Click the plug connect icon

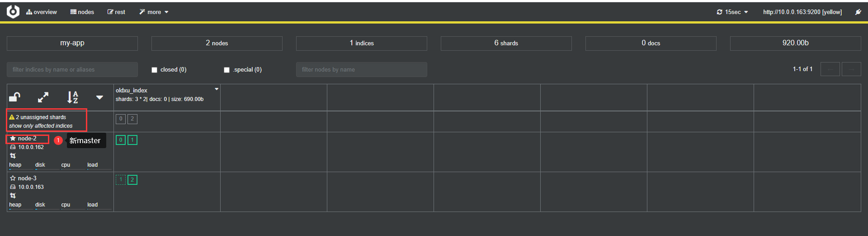(x=858, y=12)
